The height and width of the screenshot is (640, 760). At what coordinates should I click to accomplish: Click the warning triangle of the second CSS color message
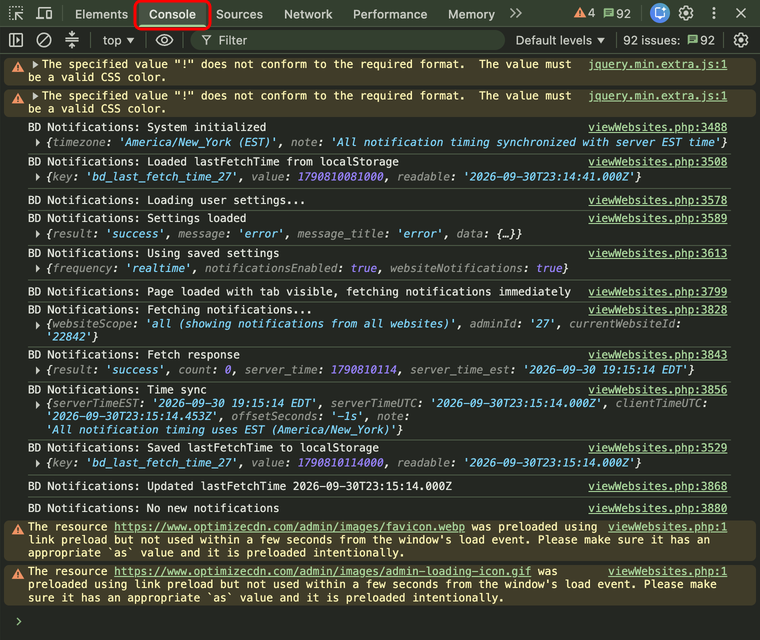[x=18, y=98]
